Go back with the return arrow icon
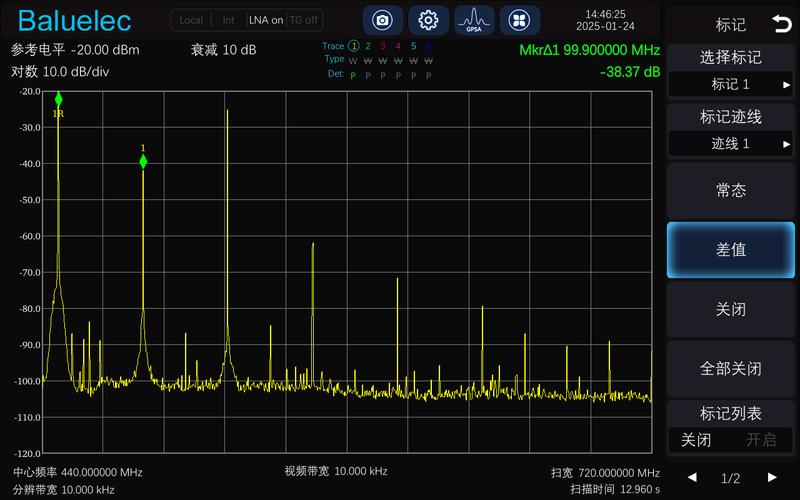This screenshot has width=800, height=500. click(782, 23)
